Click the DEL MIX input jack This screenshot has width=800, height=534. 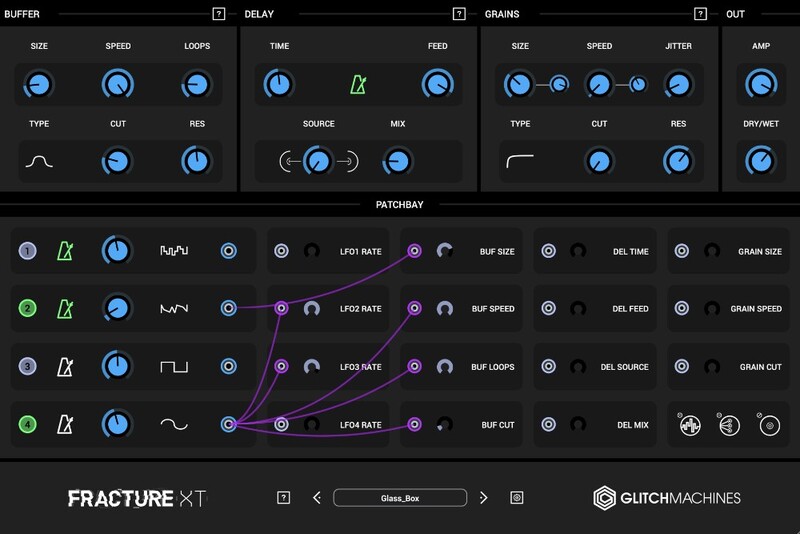[x=548, y=424]
